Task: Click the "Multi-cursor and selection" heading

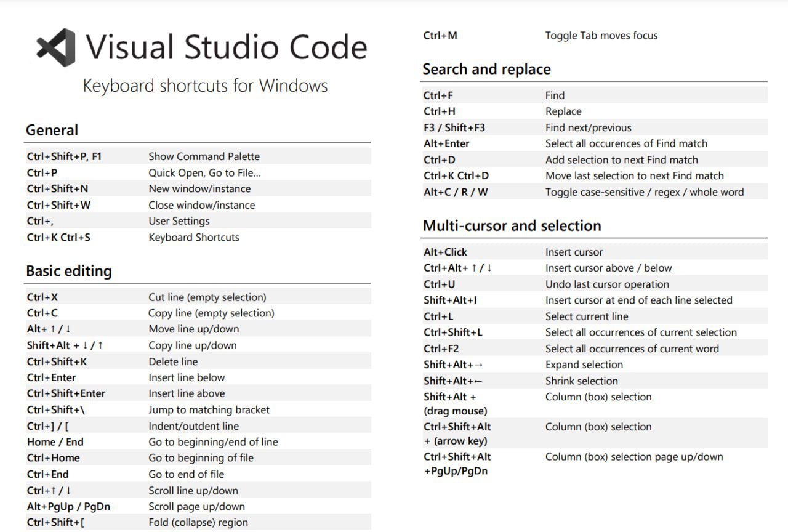Action: tap(512, 226)
